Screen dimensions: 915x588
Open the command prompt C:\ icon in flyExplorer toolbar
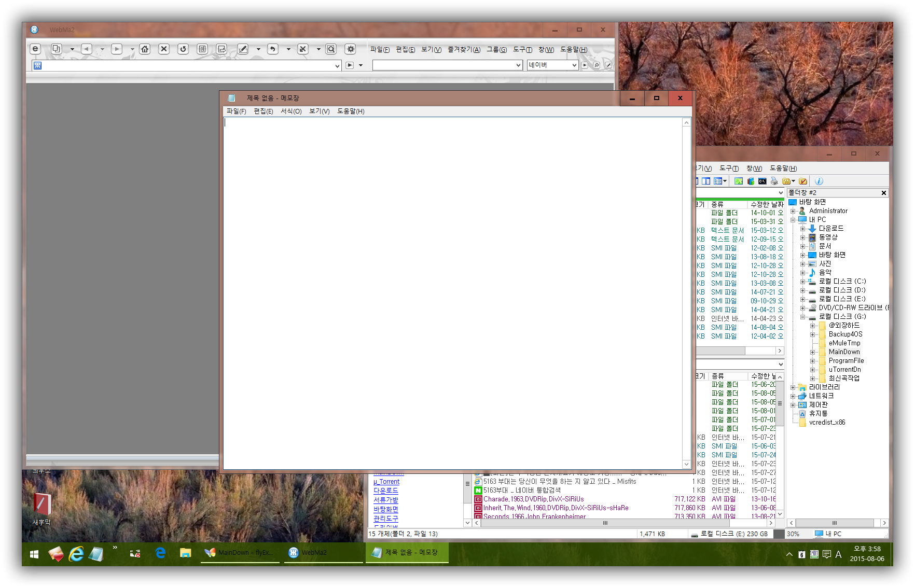(762, 181)
